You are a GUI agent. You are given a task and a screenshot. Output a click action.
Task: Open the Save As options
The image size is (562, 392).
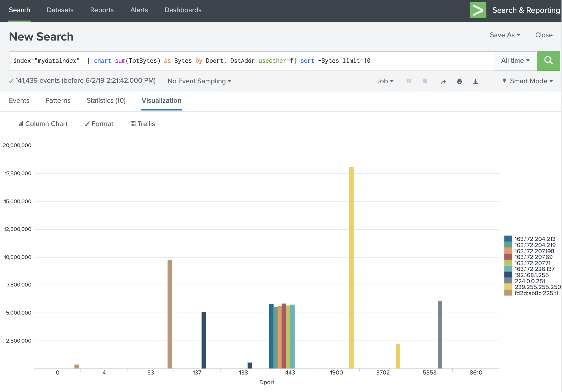coord(505,35)
